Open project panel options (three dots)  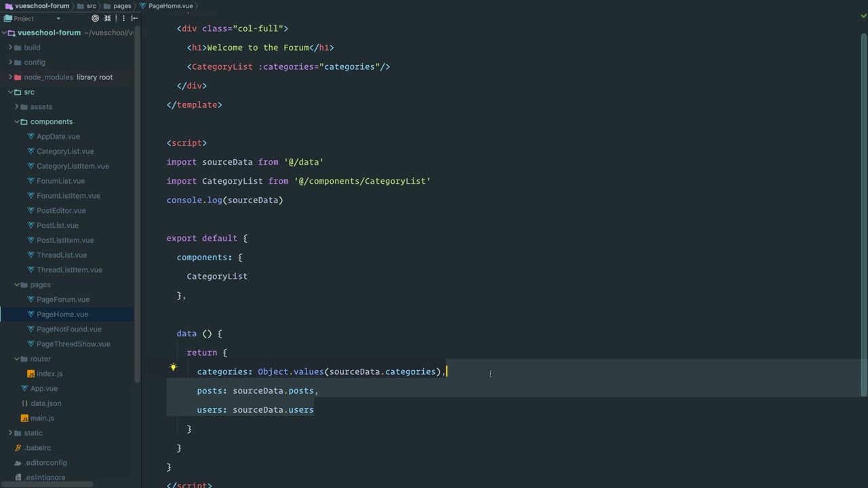click(x=123, y=18)
